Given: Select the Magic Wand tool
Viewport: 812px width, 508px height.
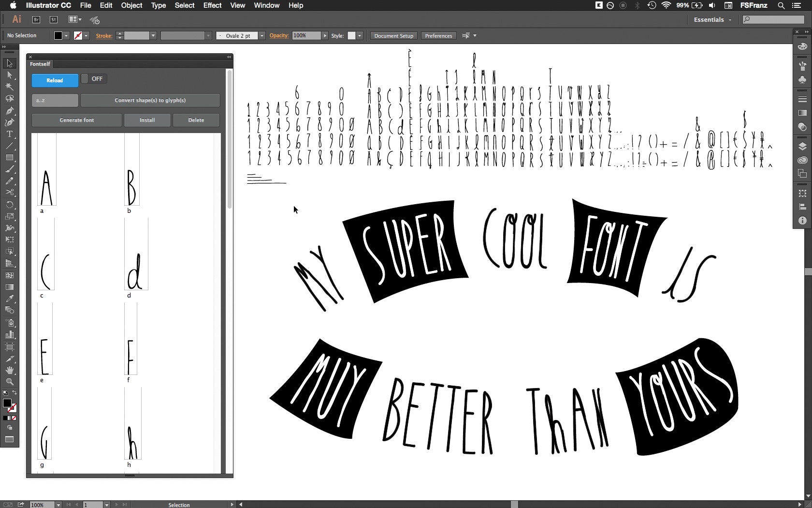Looking at the screenshot, I should pyautogui.click(x=9, y=87).
